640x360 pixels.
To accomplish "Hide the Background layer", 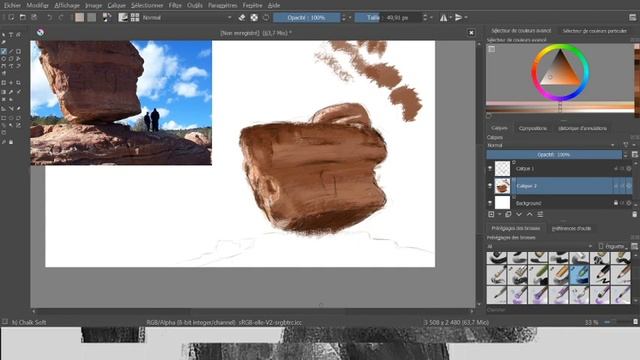I will point(490,203).
